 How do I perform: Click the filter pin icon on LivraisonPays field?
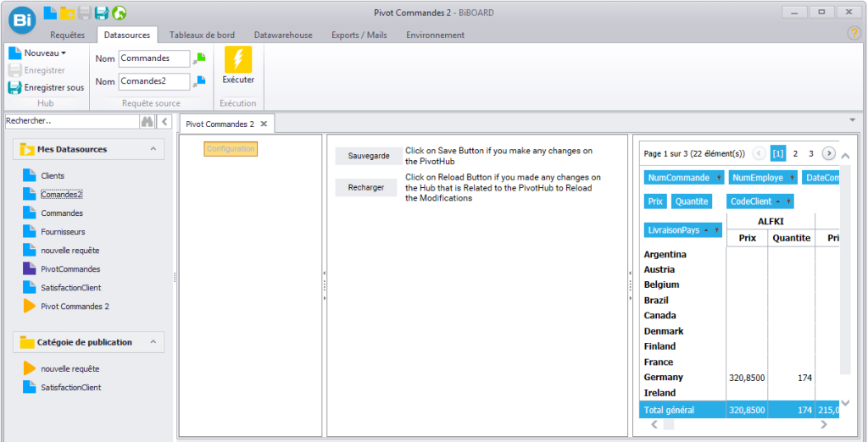click(716, 229)
